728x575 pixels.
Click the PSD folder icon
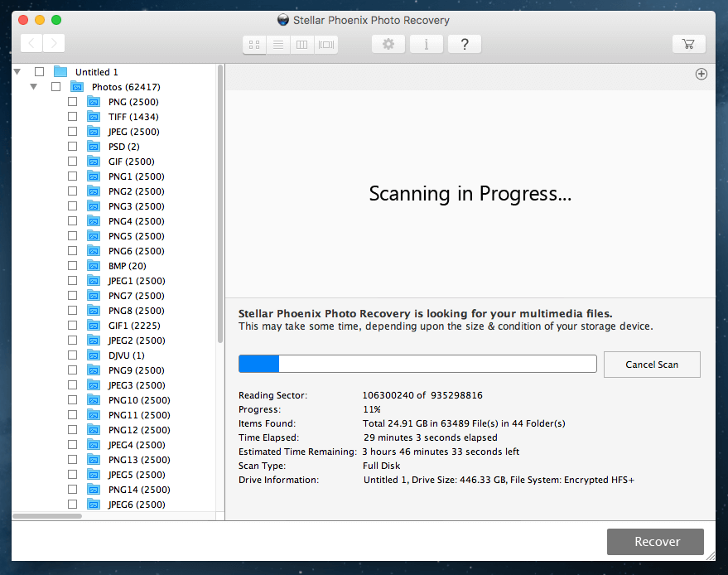tap(94, 147)
